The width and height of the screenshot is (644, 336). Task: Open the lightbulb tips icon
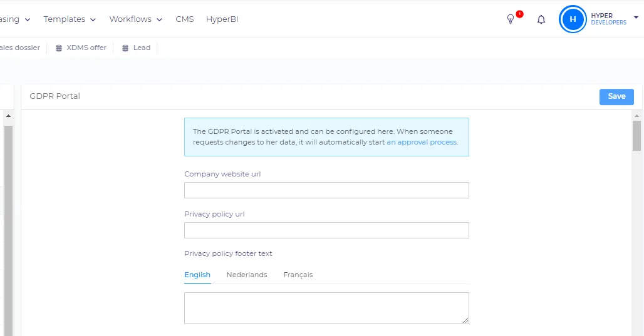click(x=511, y=19)
